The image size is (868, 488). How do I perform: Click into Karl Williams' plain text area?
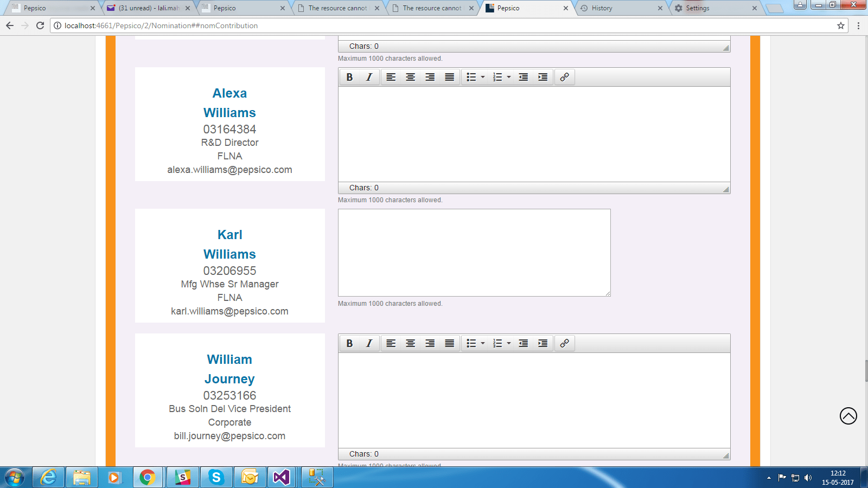(x=474, y=253)
